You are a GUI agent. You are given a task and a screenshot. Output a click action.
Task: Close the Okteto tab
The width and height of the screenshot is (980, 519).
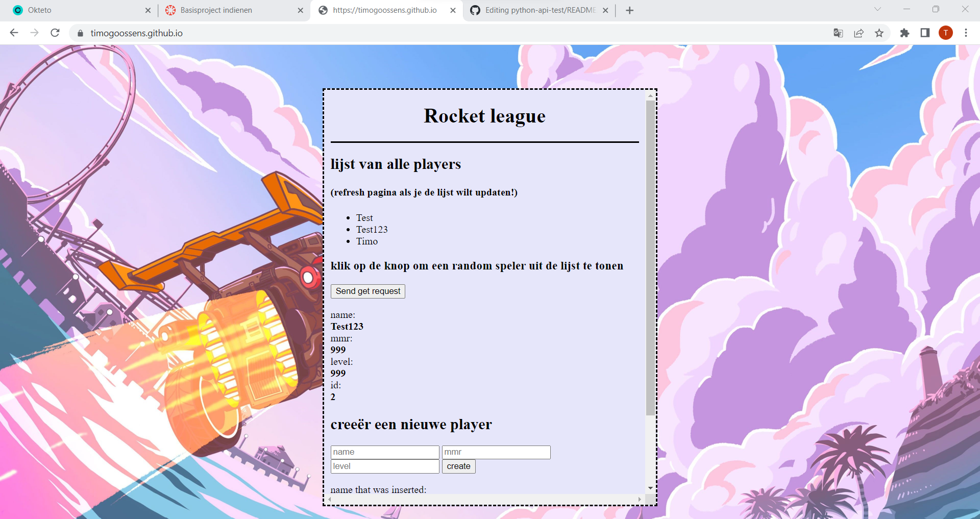148,10
